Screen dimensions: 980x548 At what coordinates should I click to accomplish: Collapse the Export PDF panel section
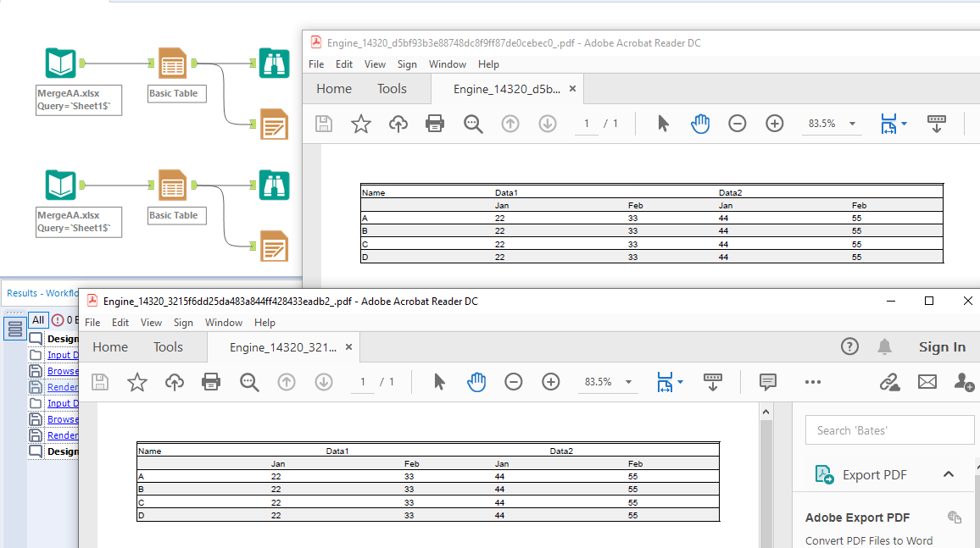tap(949, 474)
